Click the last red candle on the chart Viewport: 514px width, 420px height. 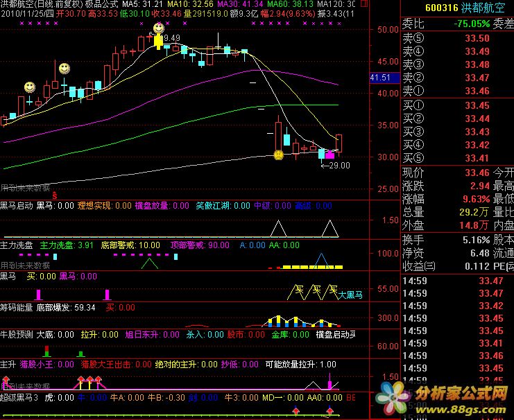tap(339, 143)
